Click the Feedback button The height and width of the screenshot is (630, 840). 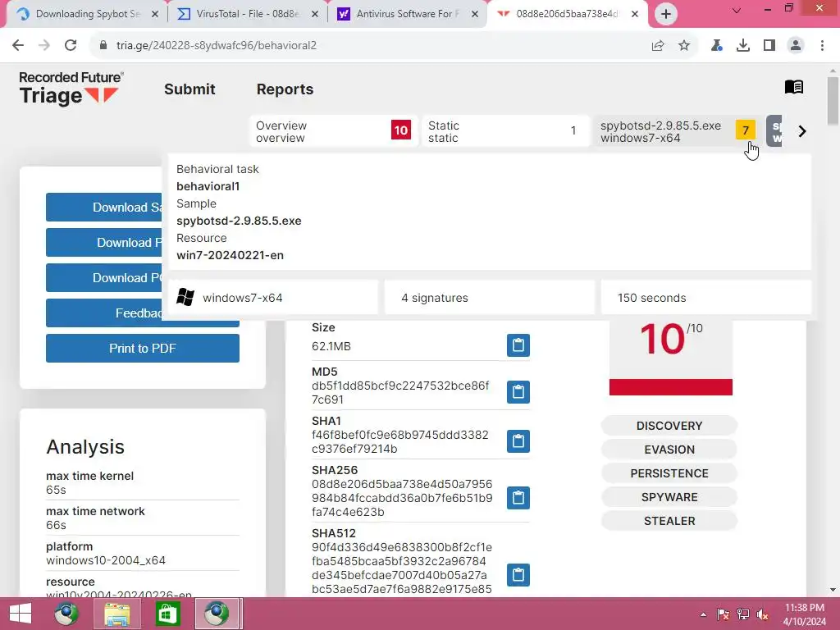pyautogui.click(x=104, y=313)
